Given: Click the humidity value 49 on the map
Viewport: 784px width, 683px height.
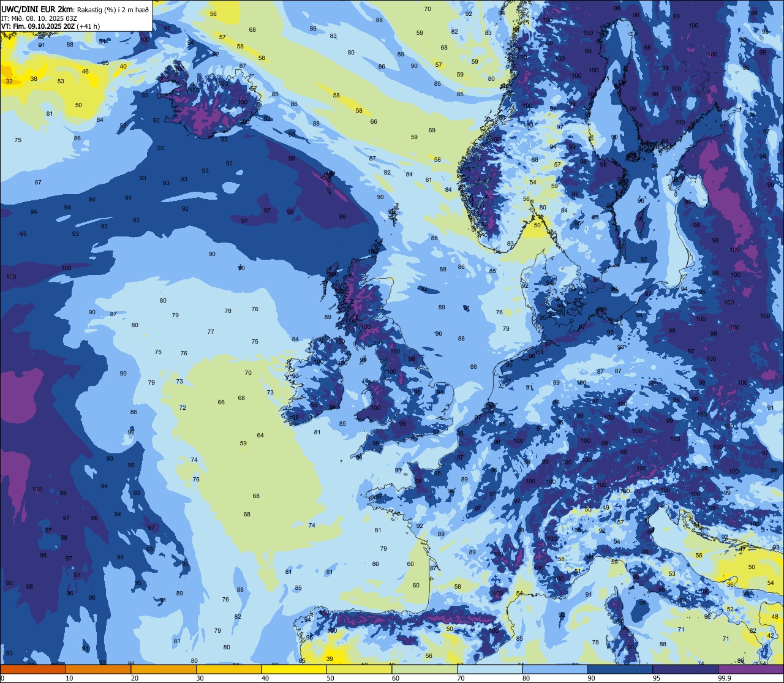Looking at the screenshot, I should click(x=606, y=507).
